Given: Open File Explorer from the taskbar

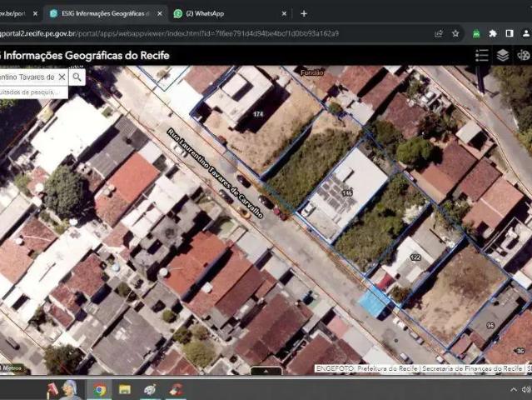Looking at the screenshot, I should (x=125, y=390).
